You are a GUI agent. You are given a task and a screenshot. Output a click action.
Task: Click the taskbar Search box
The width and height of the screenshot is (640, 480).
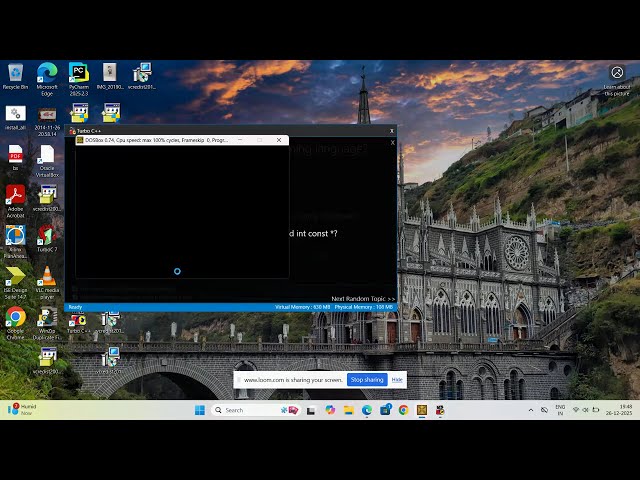[x=245, y=410]
